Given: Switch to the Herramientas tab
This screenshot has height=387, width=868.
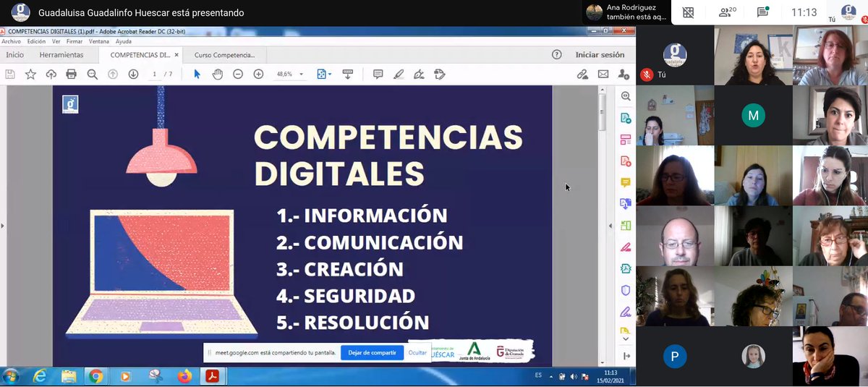Looking at the screenshot, I should coord(61,54).
